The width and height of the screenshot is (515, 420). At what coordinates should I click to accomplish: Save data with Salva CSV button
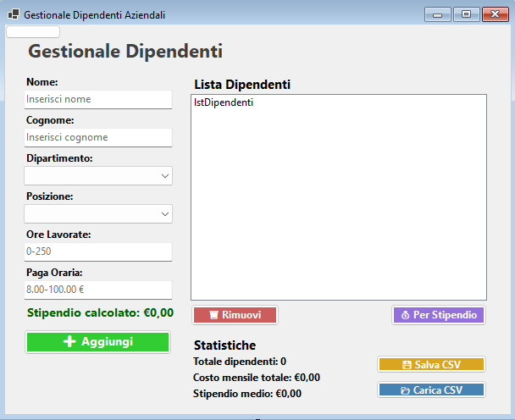[432, 364]
